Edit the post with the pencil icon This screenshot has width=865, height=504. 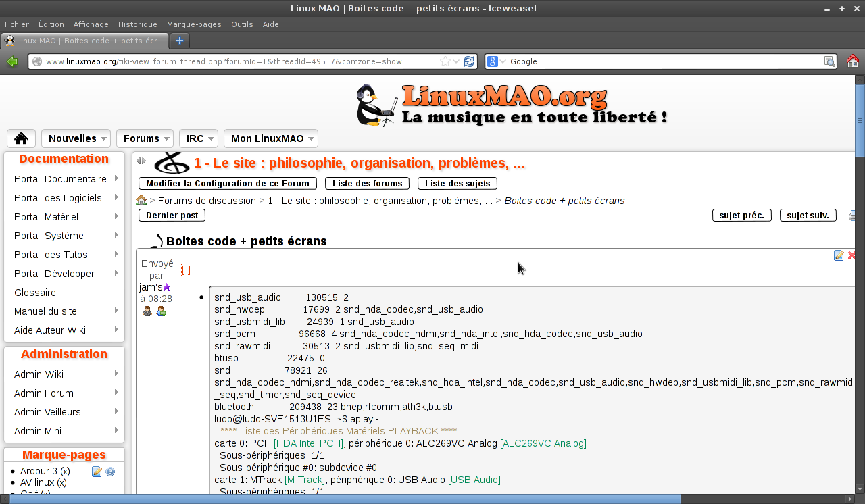tap(839, 255)
